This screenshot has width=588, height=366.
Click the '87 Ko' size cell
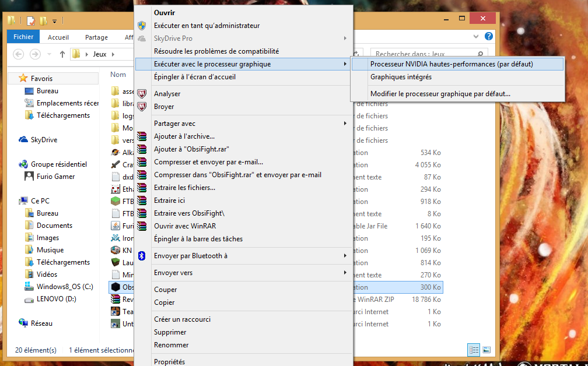(432, 177)
